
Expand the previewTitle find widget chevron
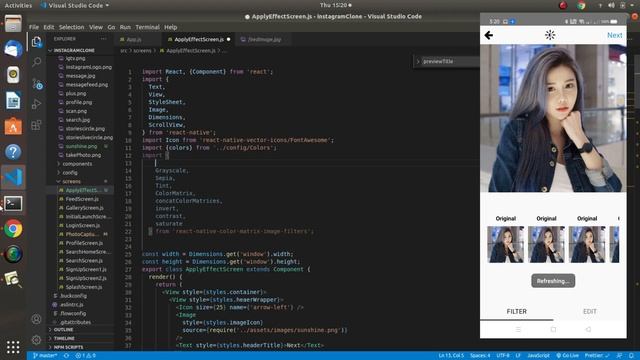pyautogui.click(x=418, y=62)
